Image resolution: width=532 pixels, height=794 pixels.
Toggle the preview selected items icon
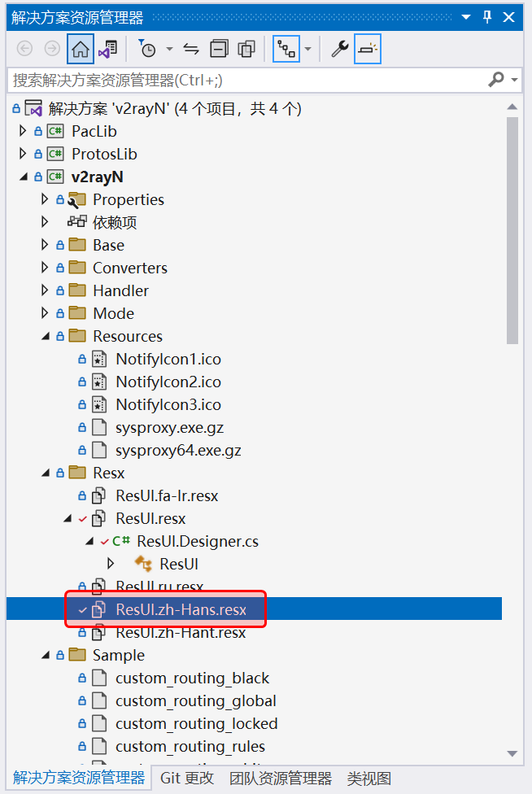368,49
